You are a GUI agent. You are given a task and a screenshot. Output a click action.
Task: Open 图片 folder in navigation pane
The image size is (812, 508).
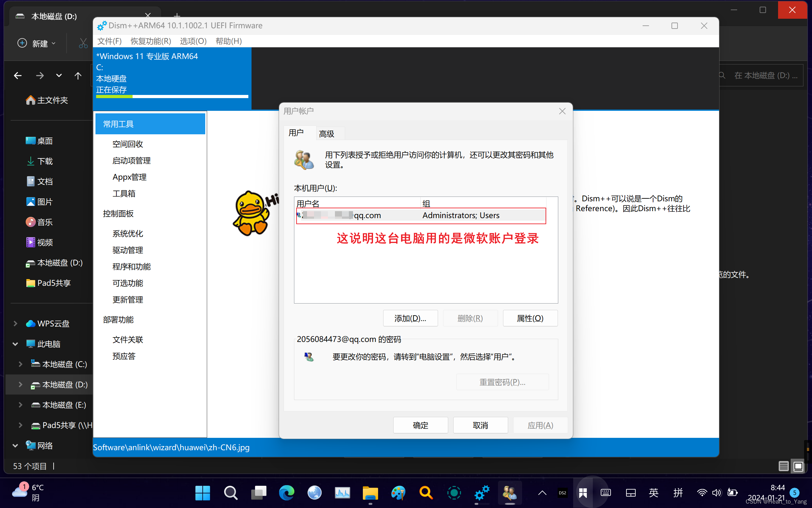point(39,202)
